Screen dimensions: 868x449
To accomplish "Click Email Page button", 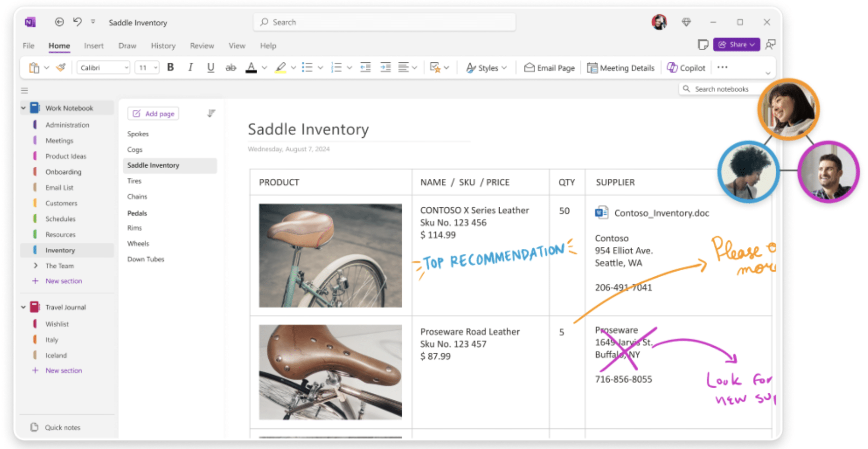I will [x=549, y=68].
